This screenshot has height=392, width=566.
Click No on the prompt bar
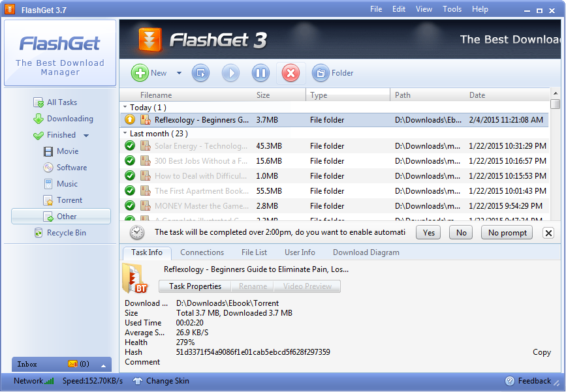pyautogui.click(x=462, y=233)
